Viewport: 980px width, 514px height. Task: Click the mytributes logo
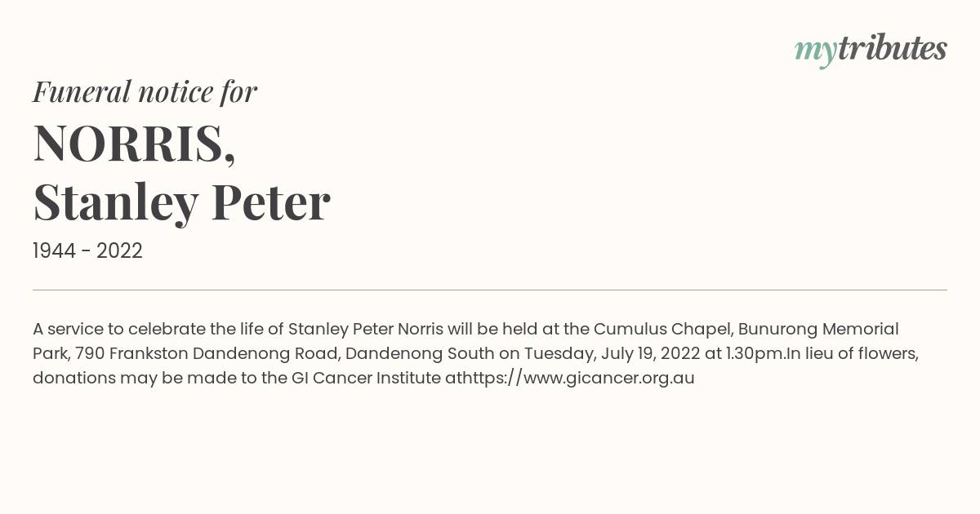tap(871, 50)
